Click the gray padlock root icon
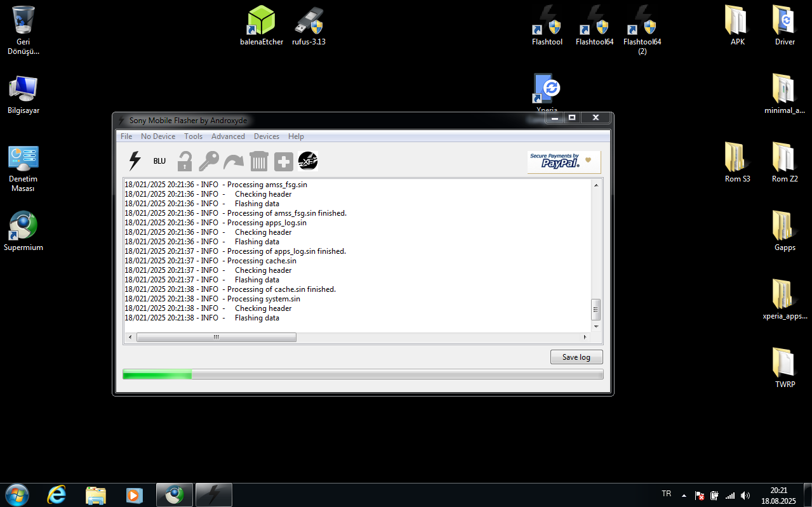812x507 pixels. (184, 161)
